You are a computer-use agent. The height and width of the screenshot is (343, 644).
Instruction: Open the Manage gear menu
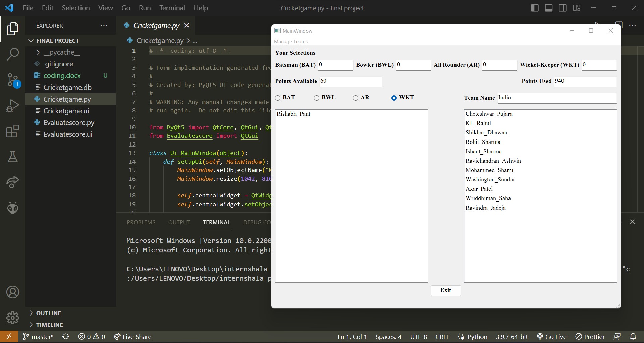point(13,318)
